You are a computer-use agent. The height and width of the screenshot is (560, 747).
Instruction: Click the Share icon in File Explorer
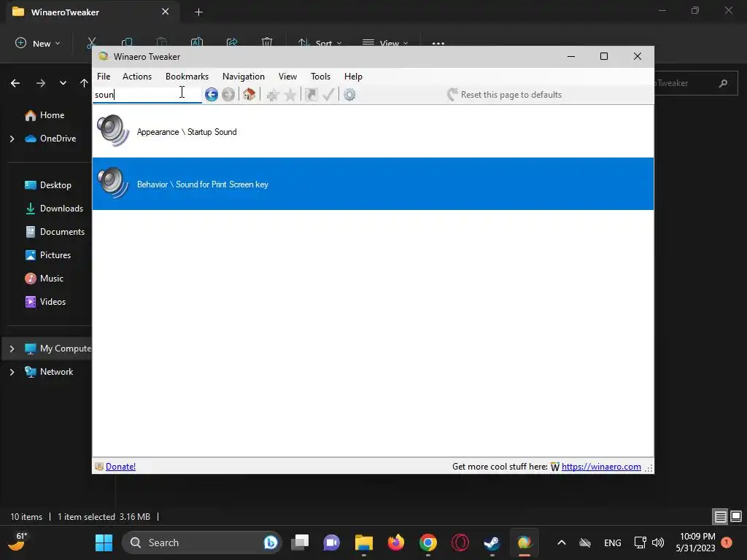point(232,42)
